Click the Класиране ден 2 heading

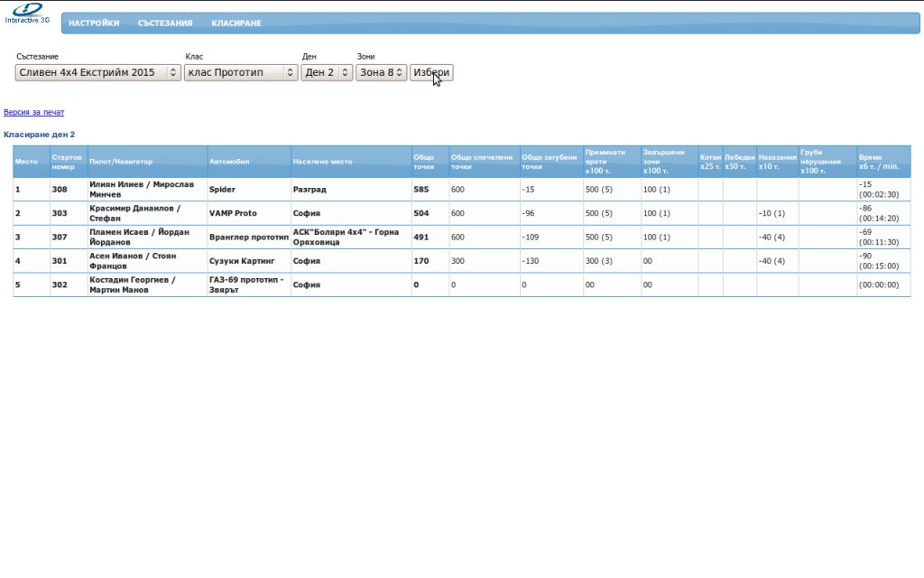[x=40, y=135]
